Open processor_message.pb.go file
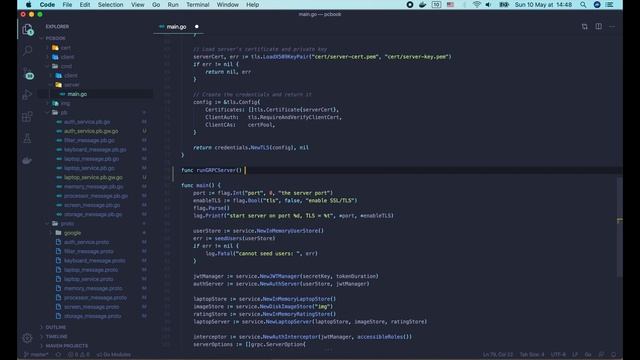640x360 pixels. 96,196
